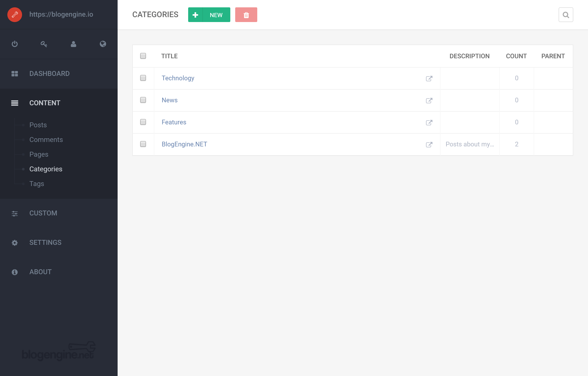The width and height of the screenshot is (588, 376).
Task: Sort by COUNT column header
Action: tap(516, 56)
